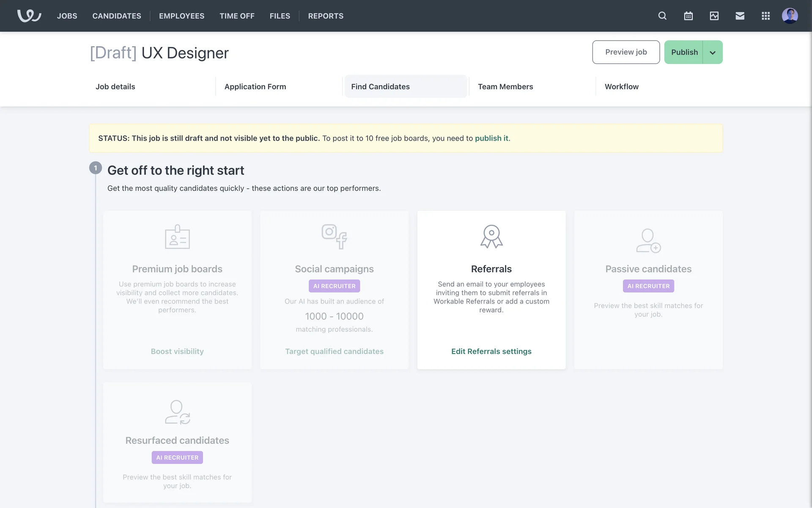Expand the Publish dropdown arrow
This screenshot has height=508, width=812.
713,52
